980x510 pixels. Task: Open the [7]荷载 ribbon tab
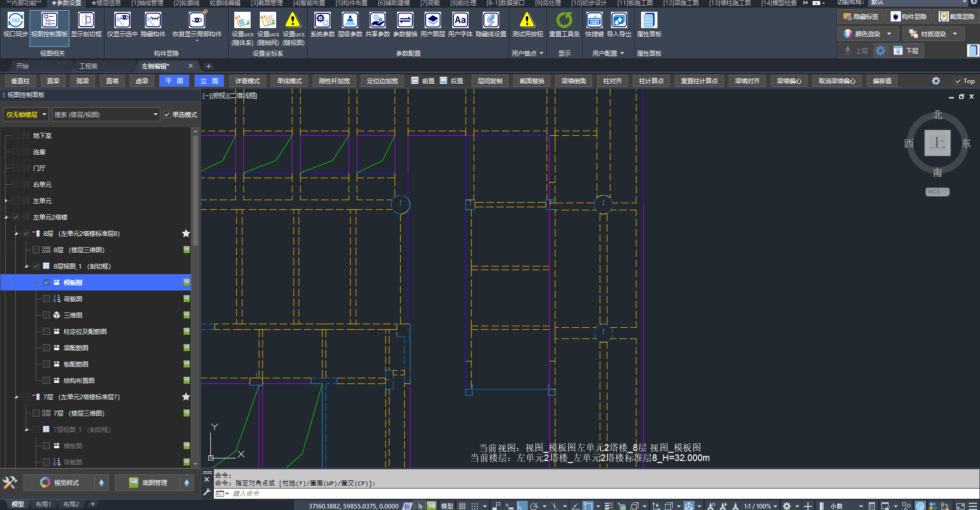pos(430,3)
